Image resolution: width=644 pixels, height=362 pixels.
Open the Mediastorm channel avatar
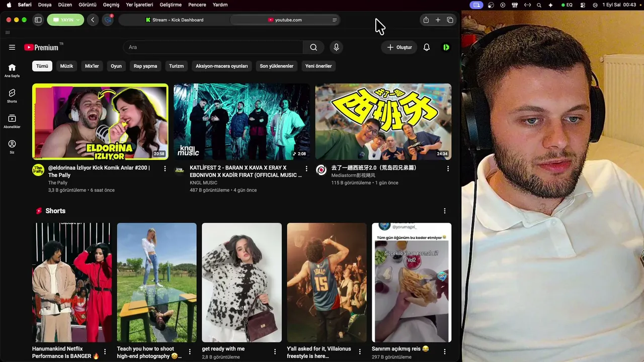321,170
